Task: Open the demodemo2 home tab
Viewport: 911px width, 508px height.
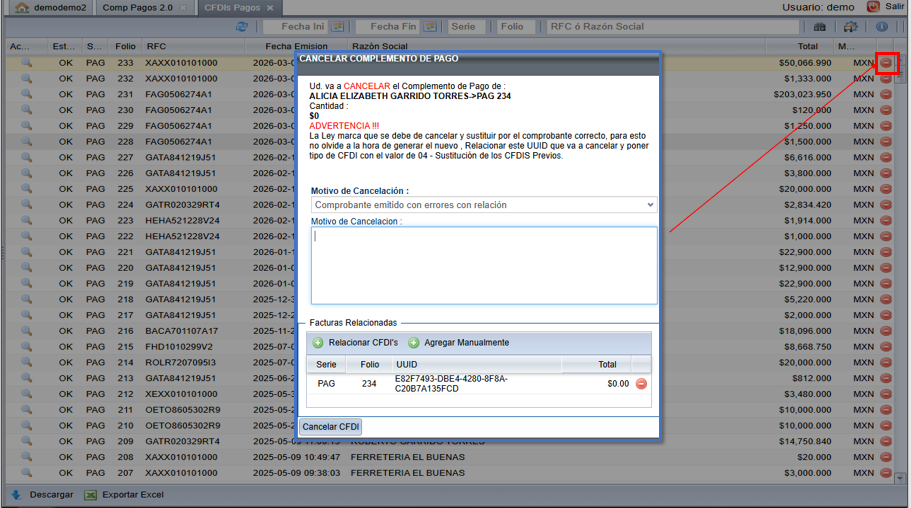Action: 51,8
